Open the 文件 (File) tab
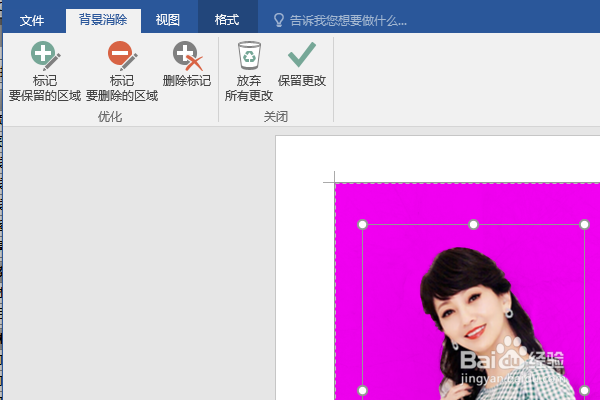 coord(32,20)
